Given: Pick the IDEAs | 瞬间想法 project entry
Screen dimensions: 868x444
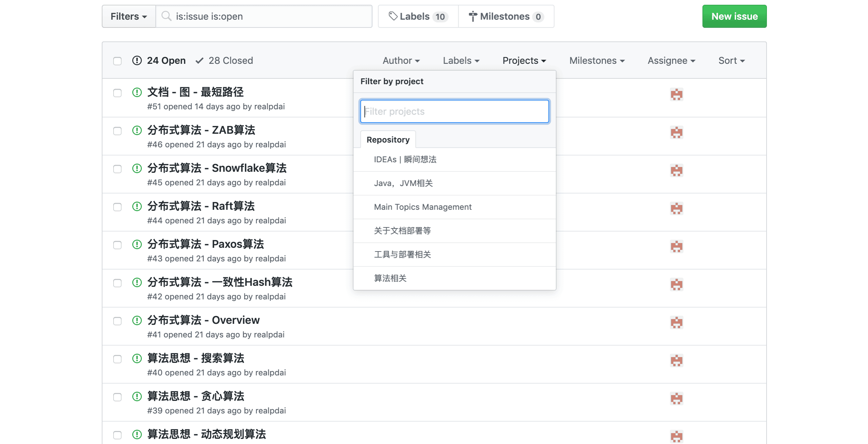Looking at the screenshot, I should click(x=405, y=160).
